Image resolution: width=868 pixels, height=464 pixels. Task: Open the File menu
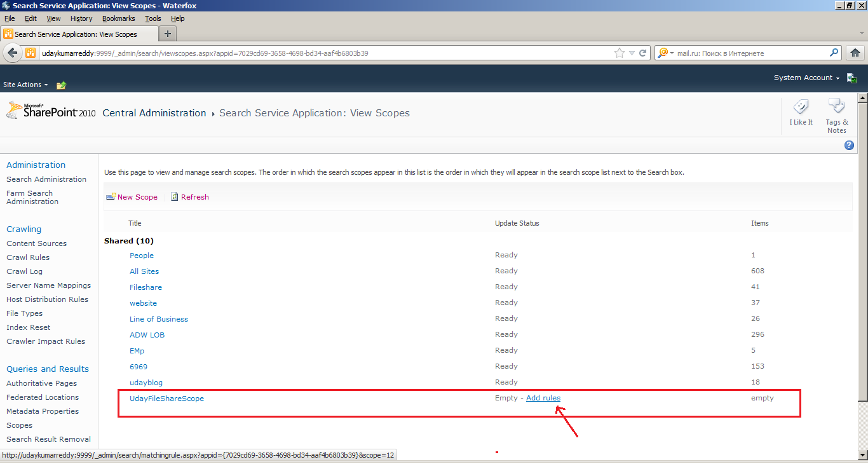(10, 18)
